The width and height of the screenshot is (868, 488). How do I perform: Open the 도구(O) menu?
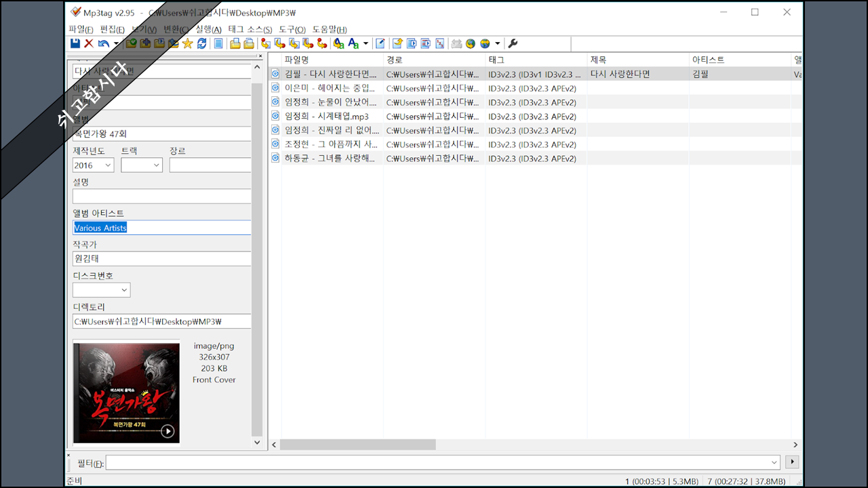(x=292, y=29)
